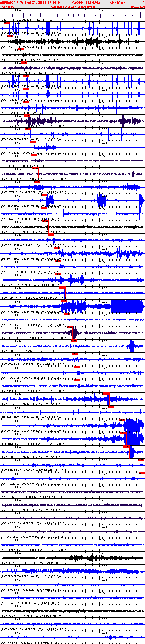Click the end time 19:25:32.00 label
The height and width of the screenshot is (644, 145).
click(138, 6)
